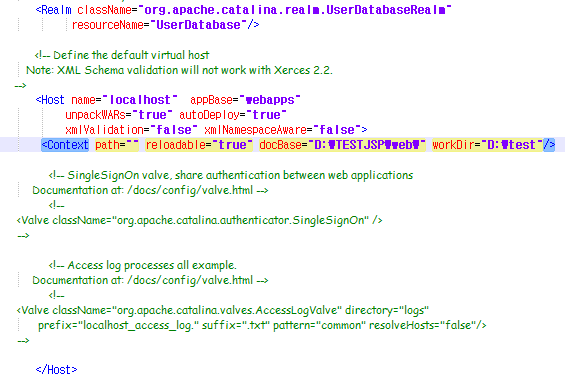Click the closing </Host> tag
The height and width of the screenshot is (376, 572).
click(57, 369)
